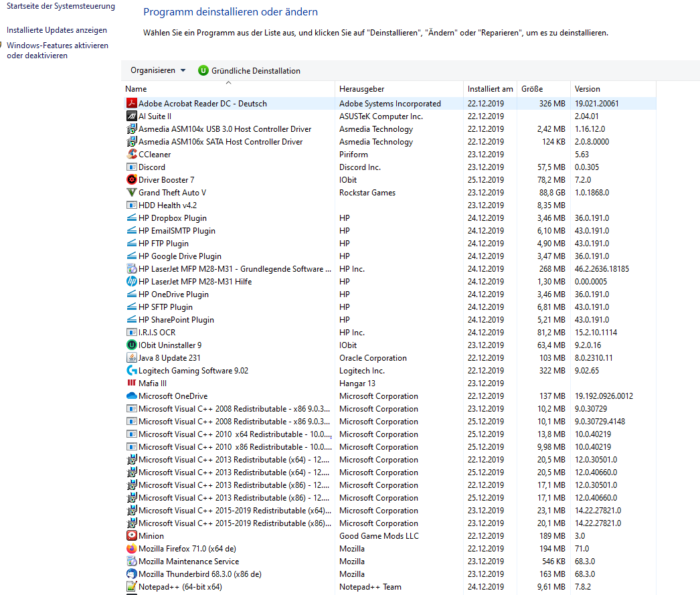
Task: Click the green Gründliche Deinstallation icon
Action: point(203,70)
